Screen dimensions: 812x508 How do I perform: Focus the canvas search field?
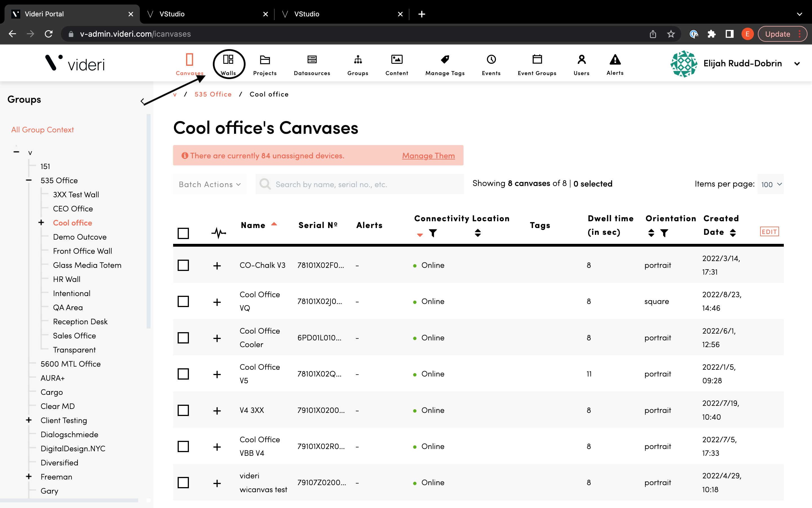[359, 184]
